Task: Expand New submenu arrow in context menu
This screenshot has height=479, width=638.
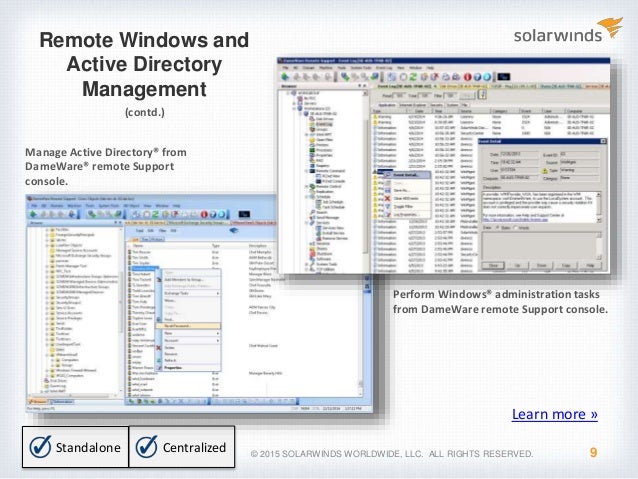Action: click(218, 333)
